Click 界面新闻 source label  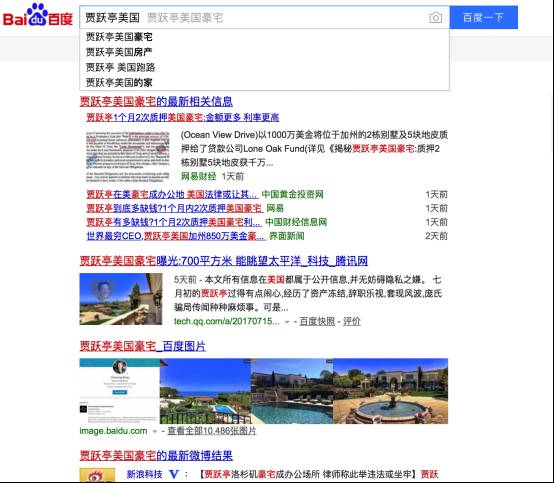tap(287, 236)
